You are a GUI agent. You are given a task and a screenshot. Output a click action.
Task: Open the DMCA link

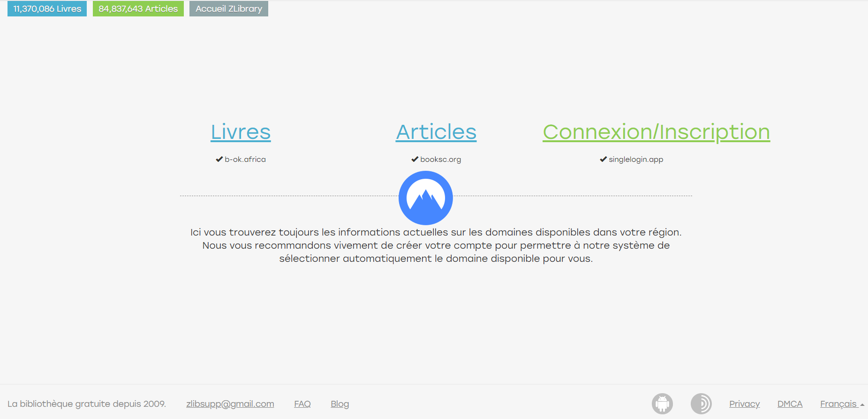[790, 404]
